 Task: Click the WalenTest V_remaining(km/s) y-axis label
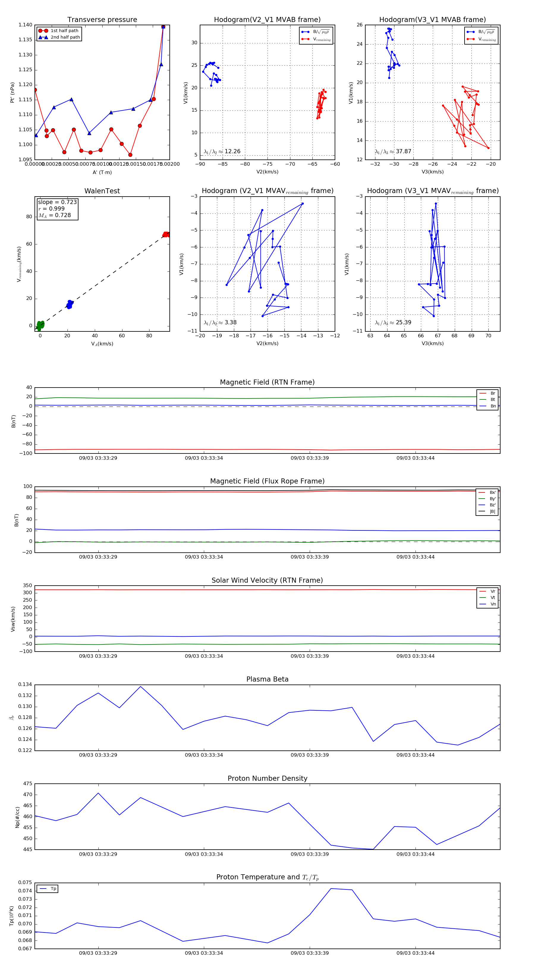click(19, 264)
